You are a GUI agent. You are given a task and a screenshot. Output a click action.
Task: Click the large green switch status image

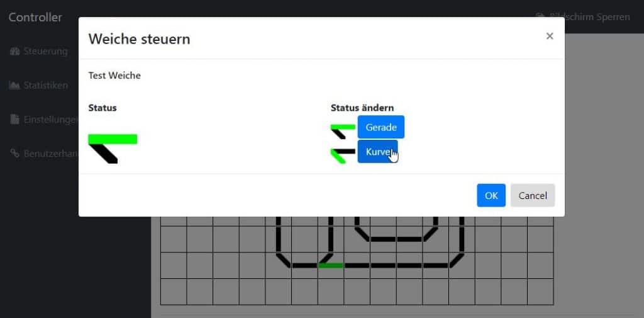113,149
